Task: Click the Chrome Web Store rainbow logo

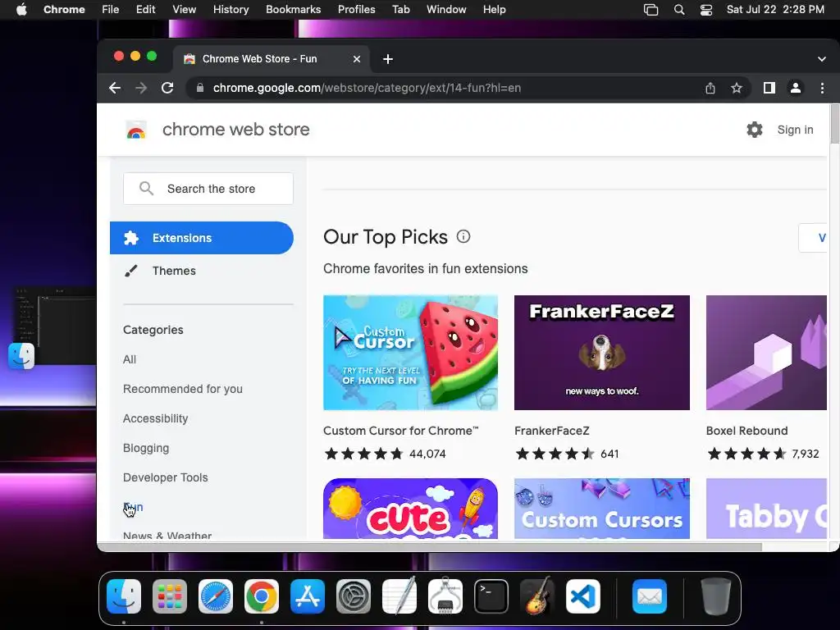Action: point(136,130)
